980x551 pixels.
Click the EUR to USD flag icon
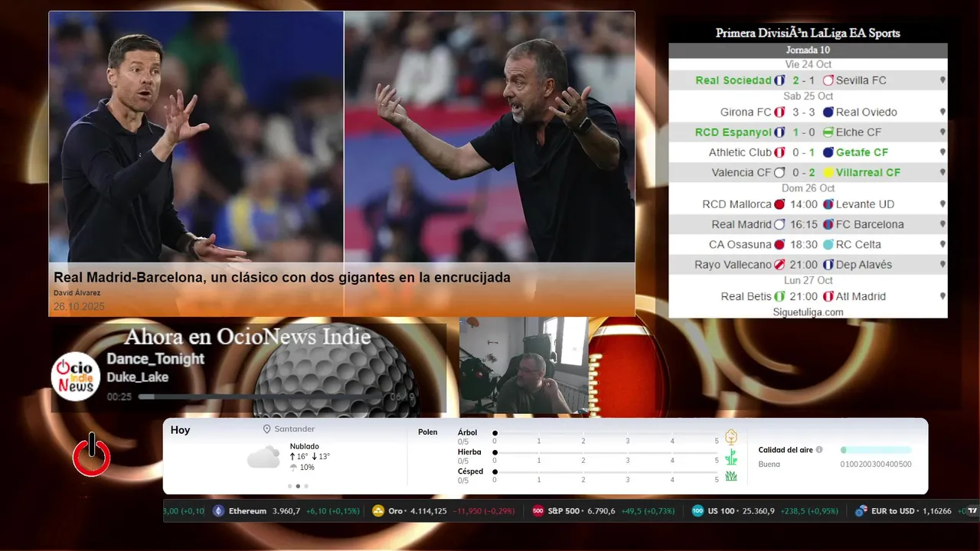861,511
